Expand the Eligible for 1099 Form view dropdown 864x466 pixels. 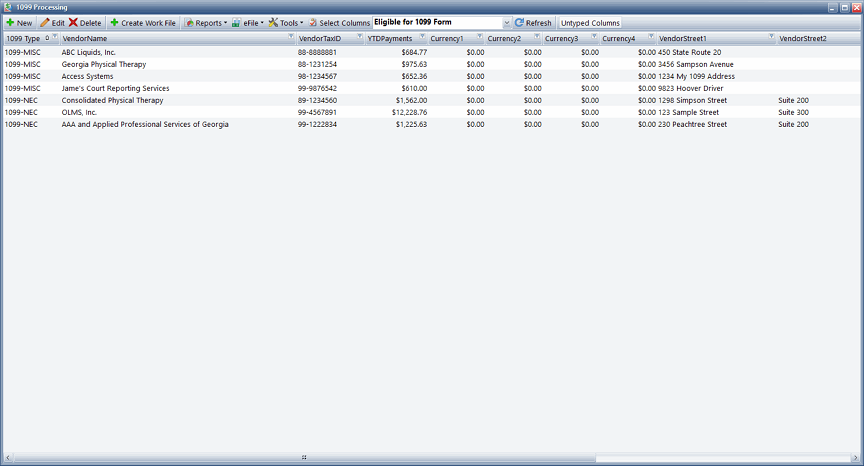[x=506, y=23]
